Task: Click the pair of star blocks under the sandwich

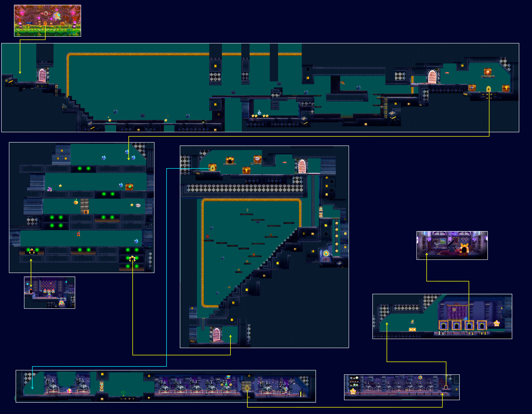Action: (412, 330)
